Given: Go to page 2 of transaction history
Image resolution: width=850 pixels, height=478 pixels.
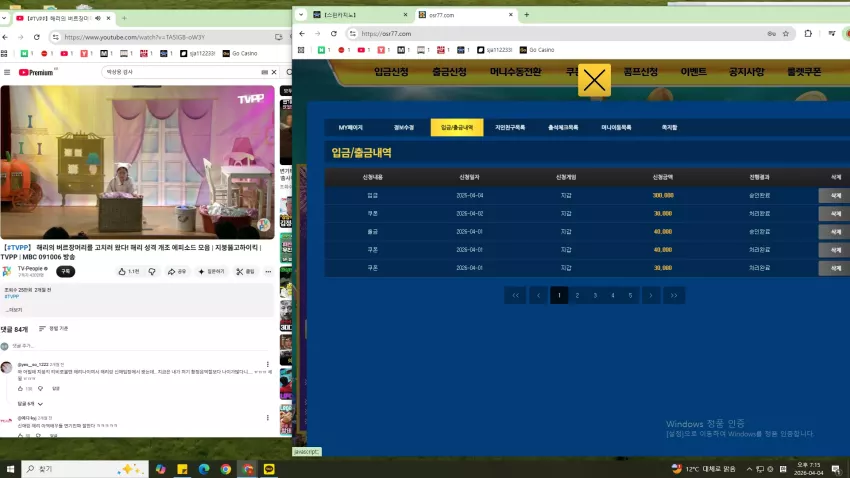Looking at the screenshot, I should [x=577, y=295].
